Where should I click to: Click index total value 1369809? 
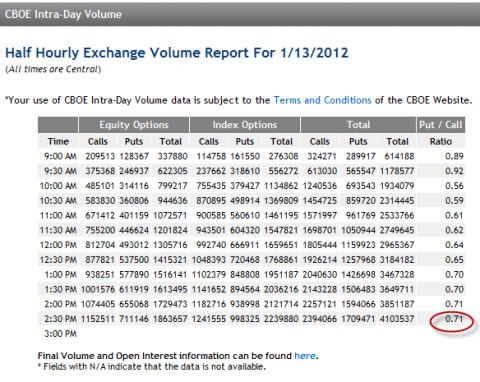(x=281, y=201)
